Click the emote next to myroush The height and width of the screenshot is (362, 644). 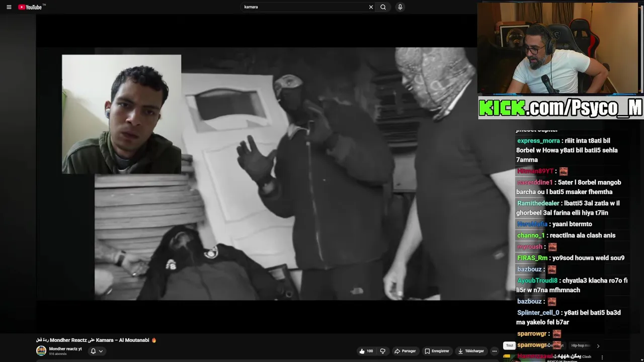(x=552, y=247)
